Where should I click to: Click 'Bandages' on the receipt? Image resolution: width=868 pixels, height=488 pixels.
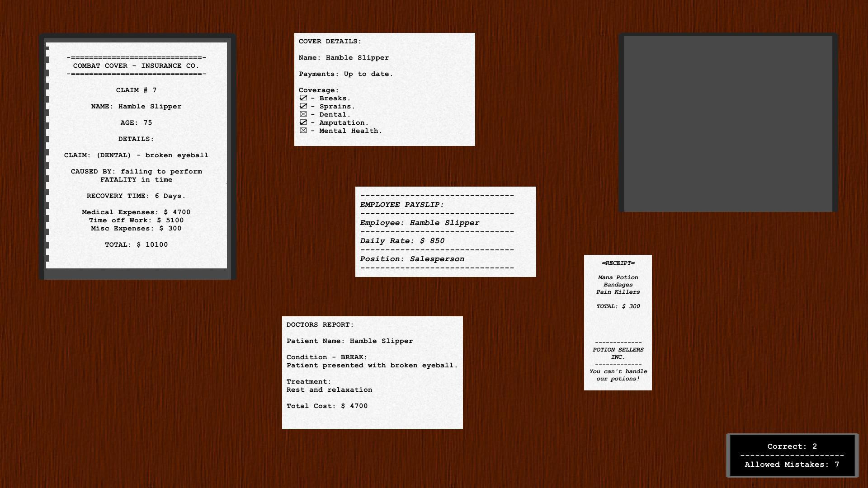pyautogui.click(x=618, y=285)
